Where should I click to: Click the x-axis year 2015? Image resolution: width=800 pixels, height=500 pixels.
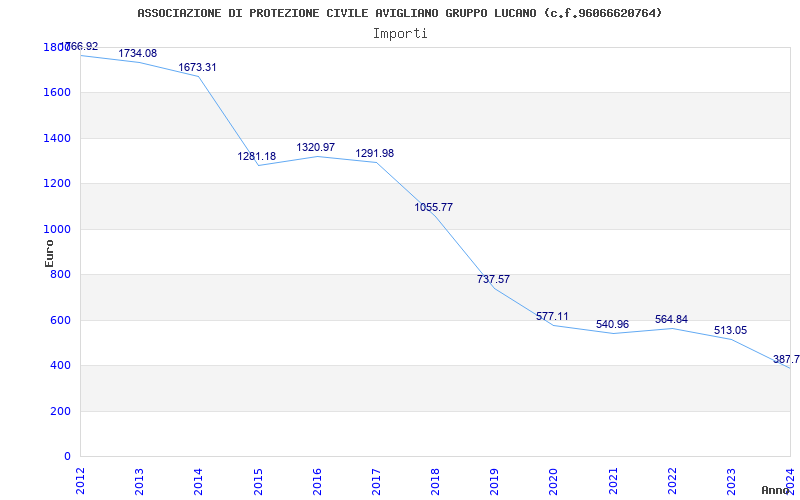click(x=258, y=481)
